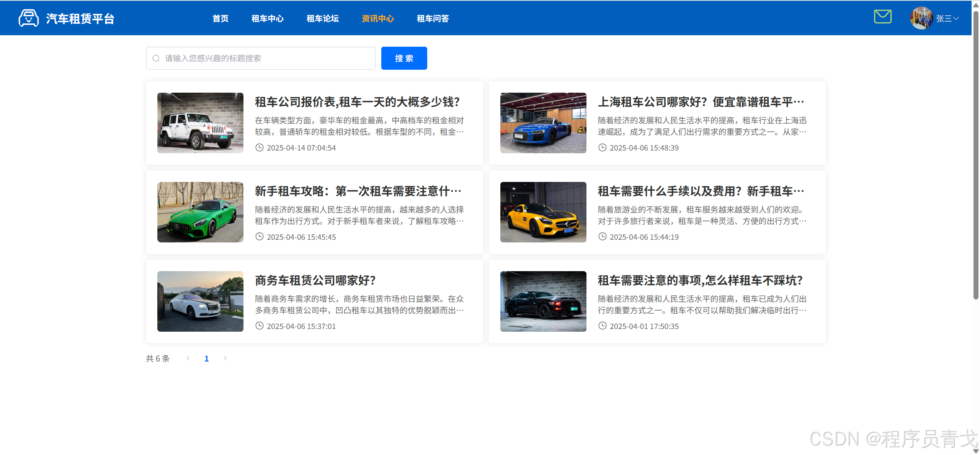Viewport: 980px width, 455px height.
Task: Open the 租车问答 navigation item
Action: click(433, 18)
